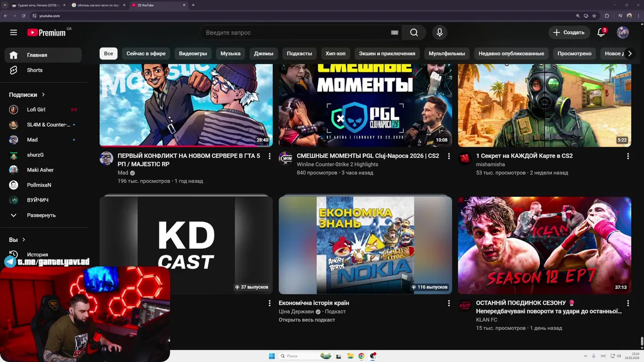Show hidden system tray icons

tap(585, 356)
